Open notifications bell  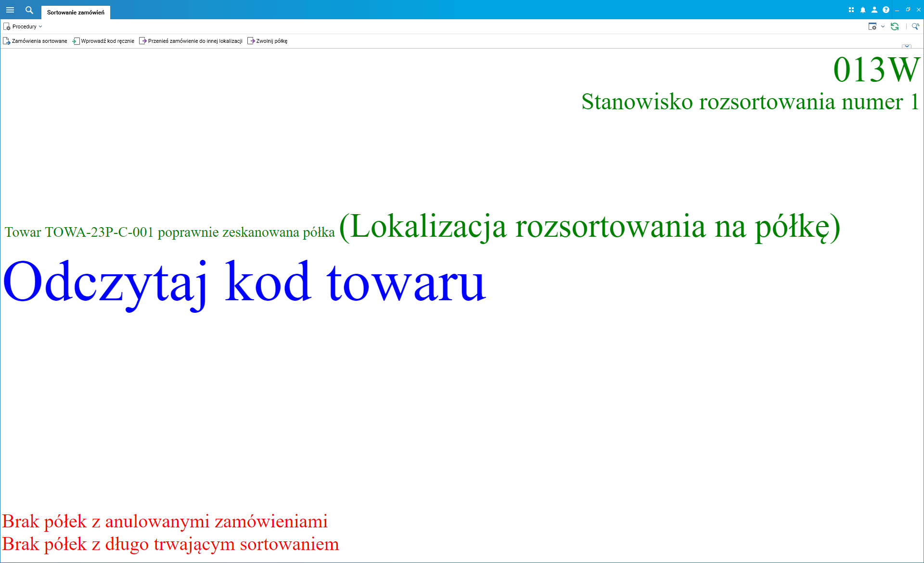(863, 10)
